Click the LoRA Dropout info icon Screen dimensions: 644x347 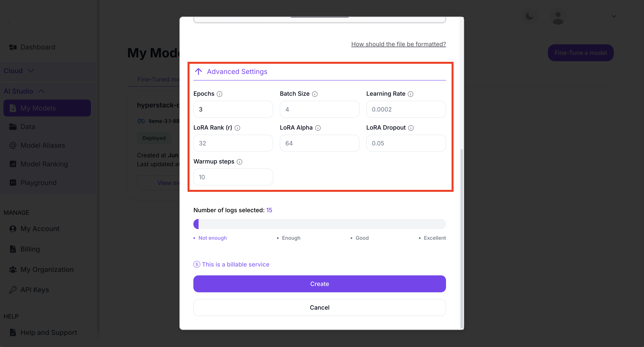[411, 128]
